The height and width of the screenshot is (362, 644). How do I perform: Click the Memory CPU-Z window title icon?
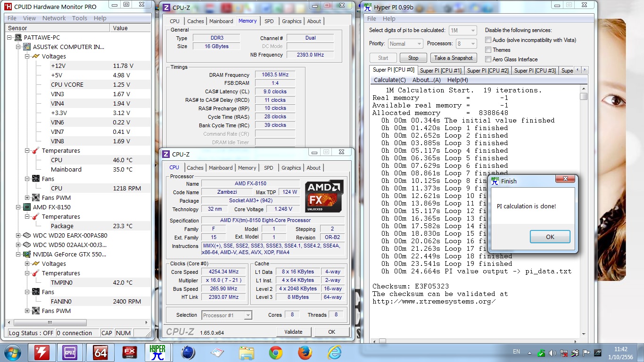point(166,8)
